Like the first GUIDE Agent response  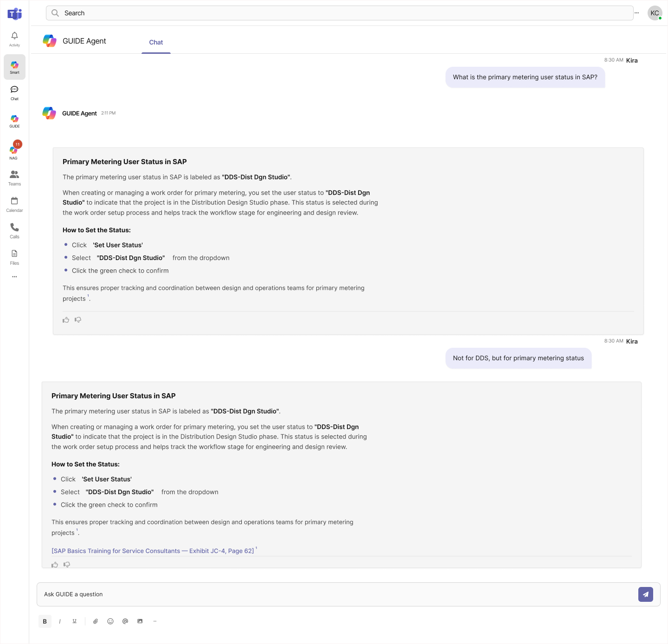[66, 320]
